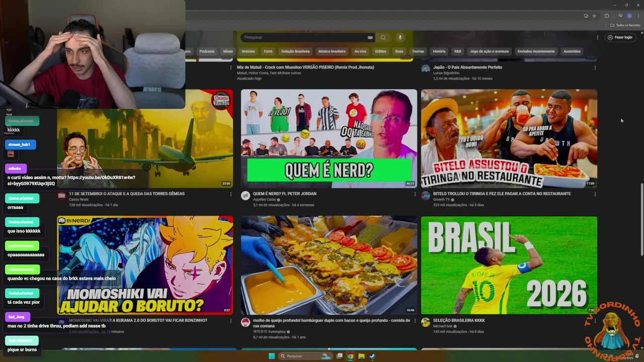Open YouTube settings three-dot menu beside Fazer login

[598, 37]
